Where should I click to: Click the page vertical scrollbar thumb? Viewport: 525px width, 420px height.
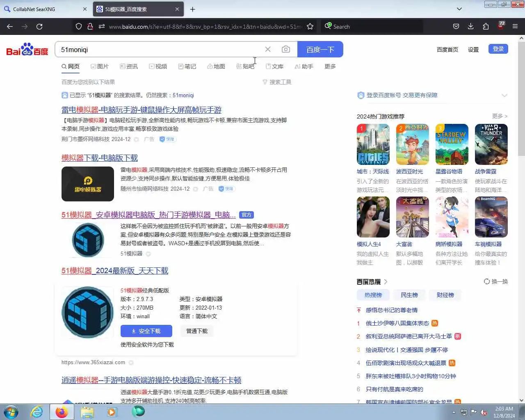[521, 98]
